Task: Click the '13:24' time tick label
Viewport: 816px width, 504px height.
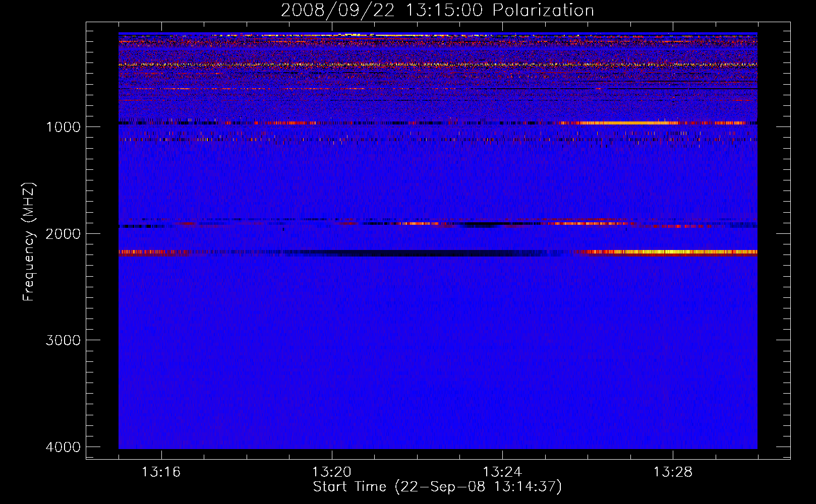Action: [502, 472]
